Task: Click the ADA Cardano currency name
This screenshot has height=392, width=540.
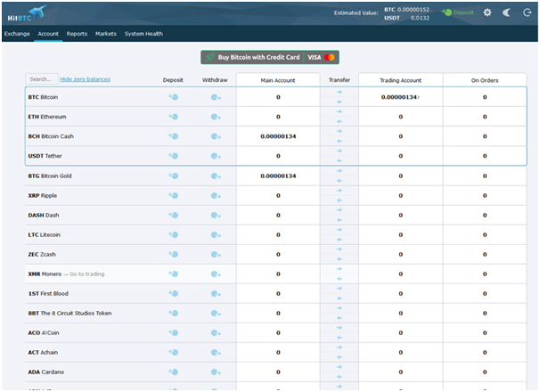Action: coord(46,372)
